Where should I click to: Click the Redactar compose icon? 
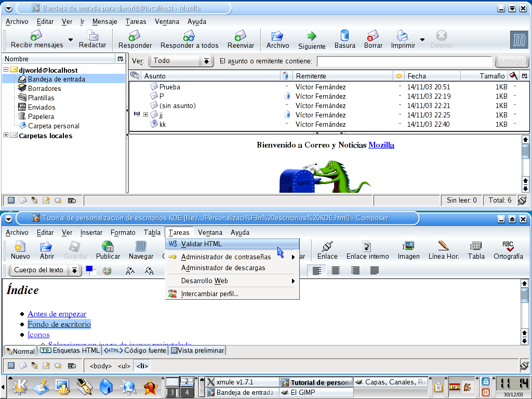(x=92, y=39)
